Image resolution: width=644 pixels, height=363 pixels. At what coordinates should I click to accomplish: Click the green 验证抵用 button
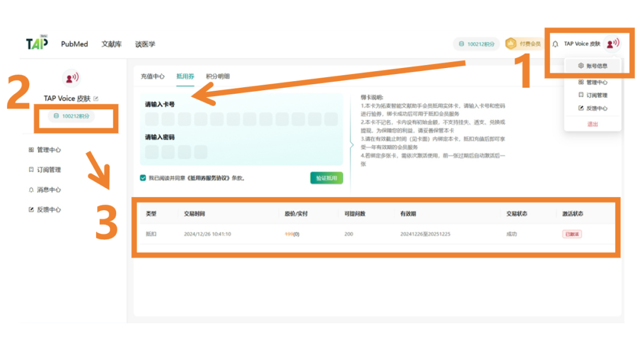click(327, 178)
